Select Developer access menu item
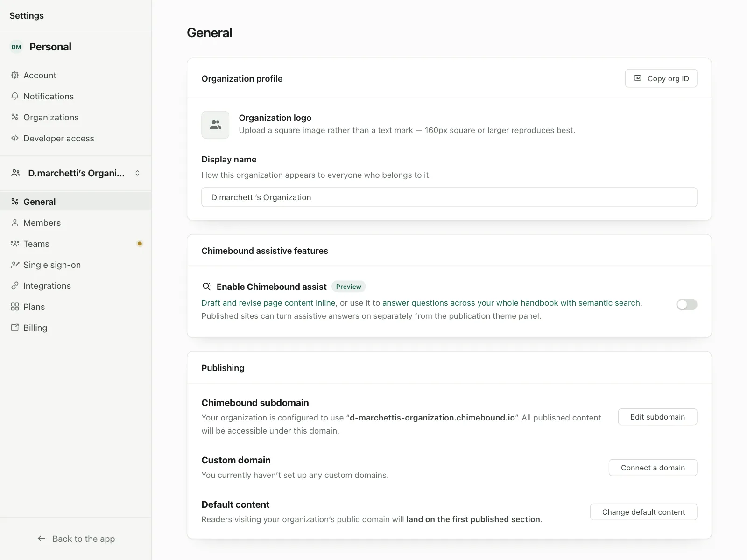The image size is (747, 560). tap(76, 138)
